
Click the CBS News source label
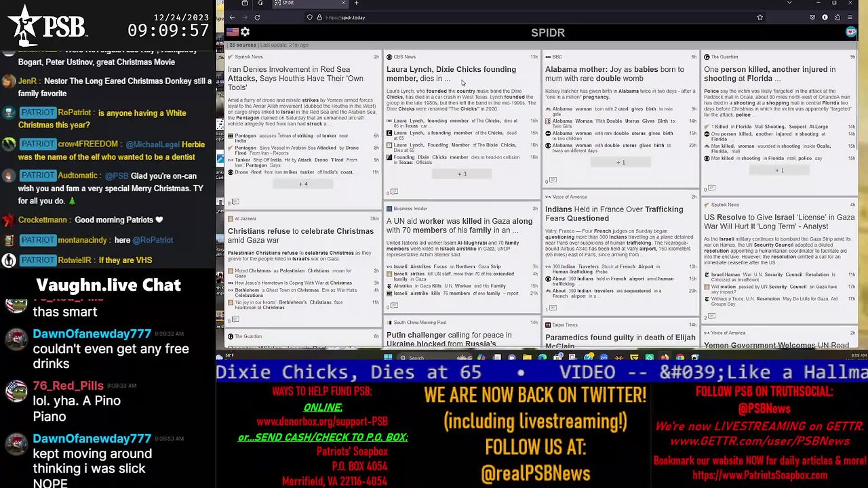click(404, 57)
